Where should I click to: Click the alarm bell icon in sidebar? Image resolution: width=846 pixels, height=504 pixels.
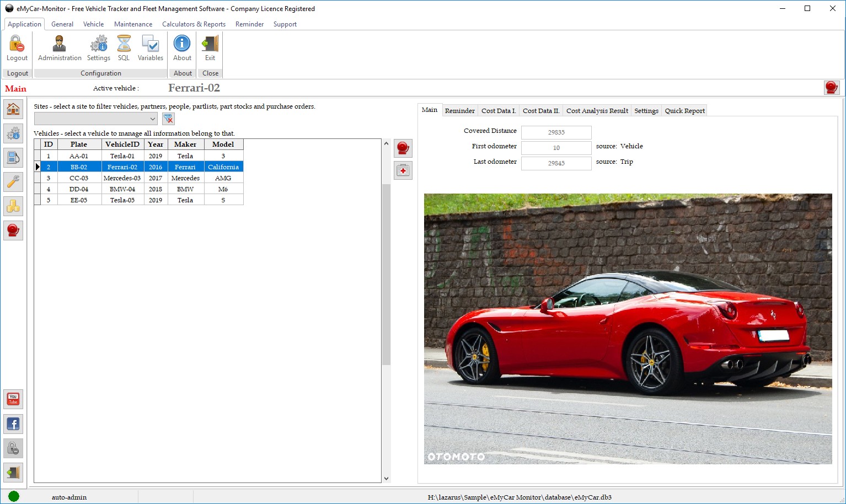coord(13,230)
